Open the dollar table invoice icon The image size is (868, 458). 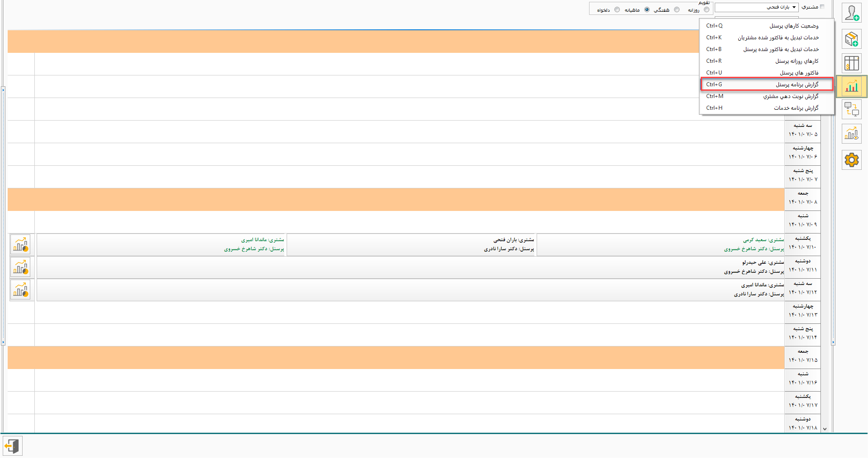click(x=852, y=64)
